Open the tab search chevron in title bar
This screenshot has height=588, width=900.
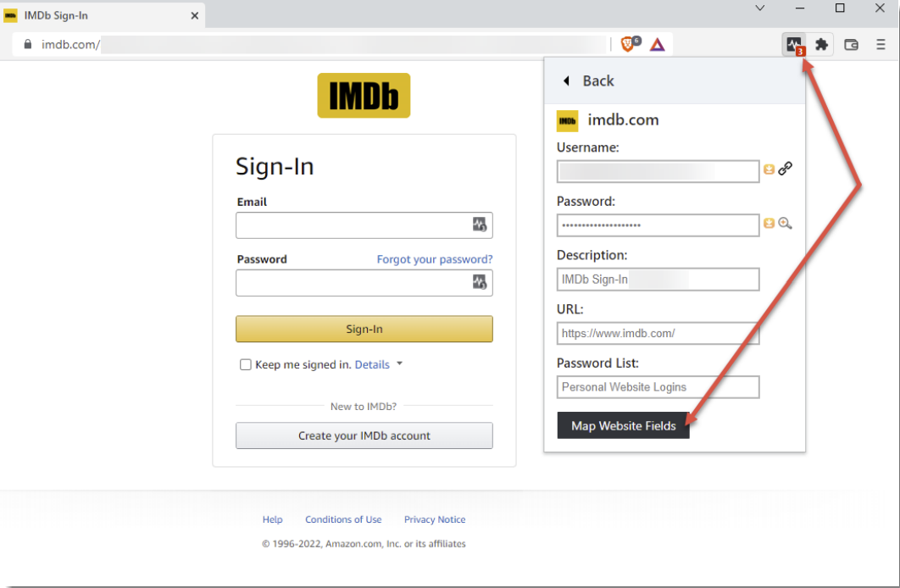coord(759,8)
